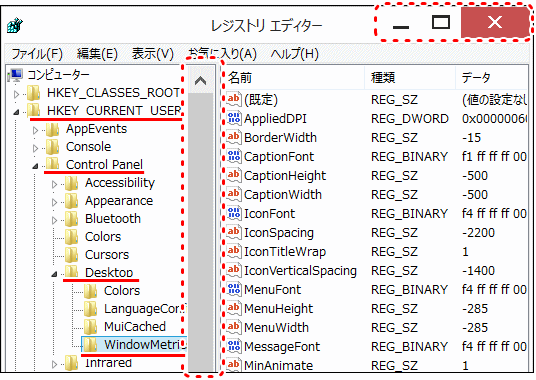Expand the Accessibility key arrow
The width and height of the screenshot is (536, 380).
pyautogui.click(x=54, y=184)
